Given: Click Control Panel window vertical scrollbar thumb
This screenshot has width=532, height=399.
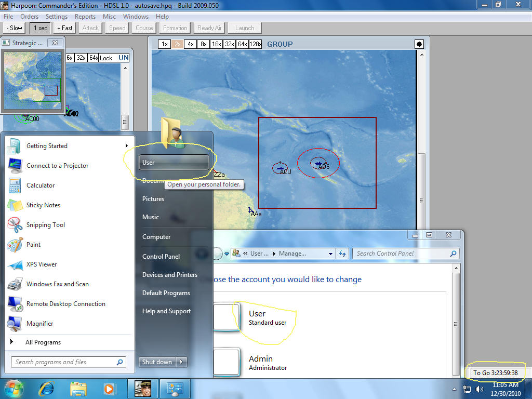Looking at the screenshot, I should pos(456,324).
